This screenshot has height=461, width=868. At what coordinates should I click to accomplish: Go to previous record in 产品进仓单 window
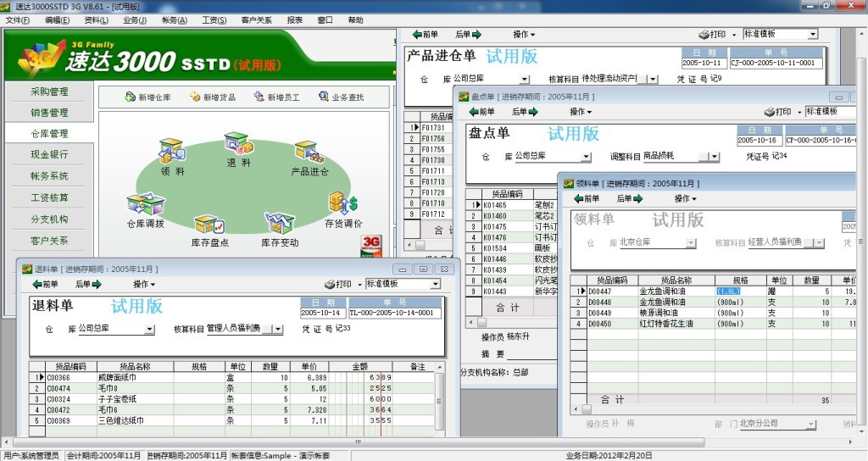point(426,34)
